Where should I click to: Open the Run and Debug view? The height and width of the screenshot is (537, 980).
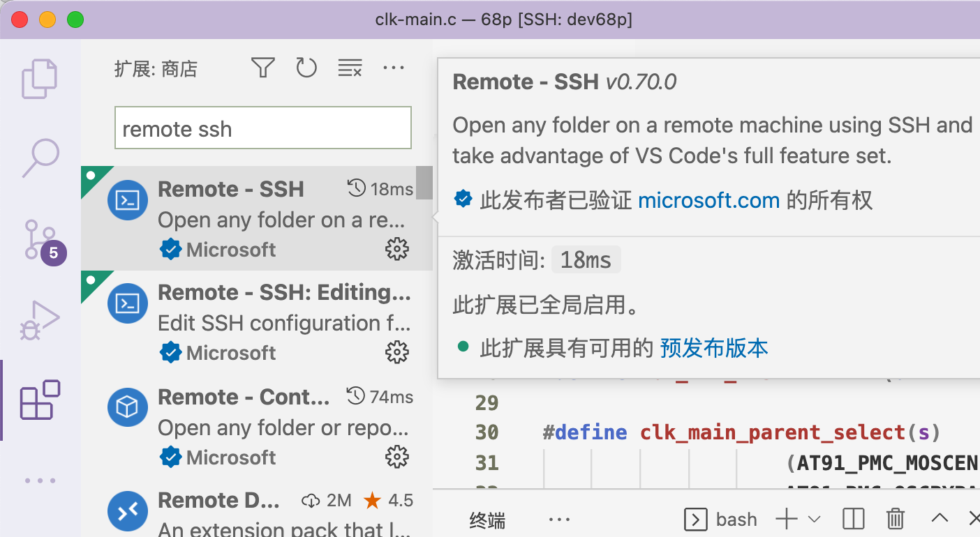tap(40, 321)
